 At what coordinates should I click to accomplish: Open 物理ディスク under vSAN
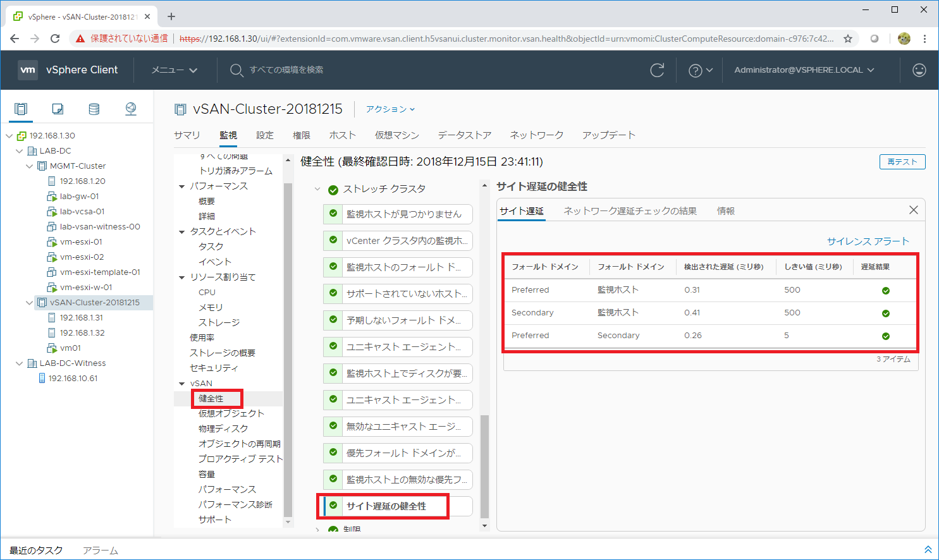click(223, 429)
